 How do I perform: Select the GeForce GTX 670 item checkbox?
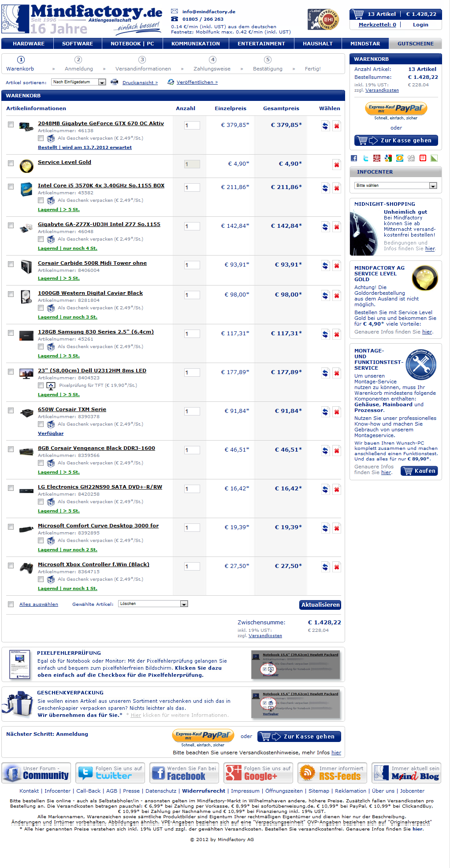tap(11, 125)
